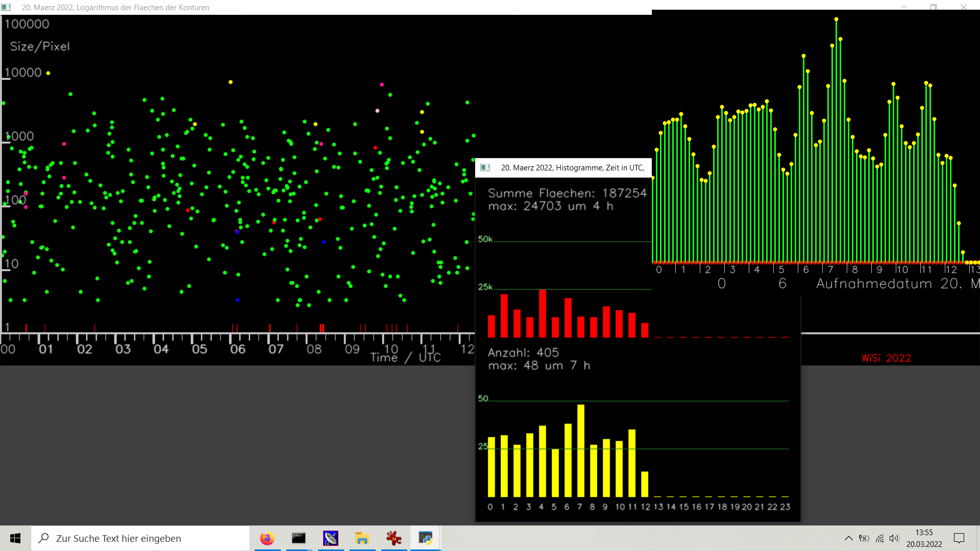Open the clock showing 13:55
The height and width of the screenshot is (551, 980).
[924, 533]
